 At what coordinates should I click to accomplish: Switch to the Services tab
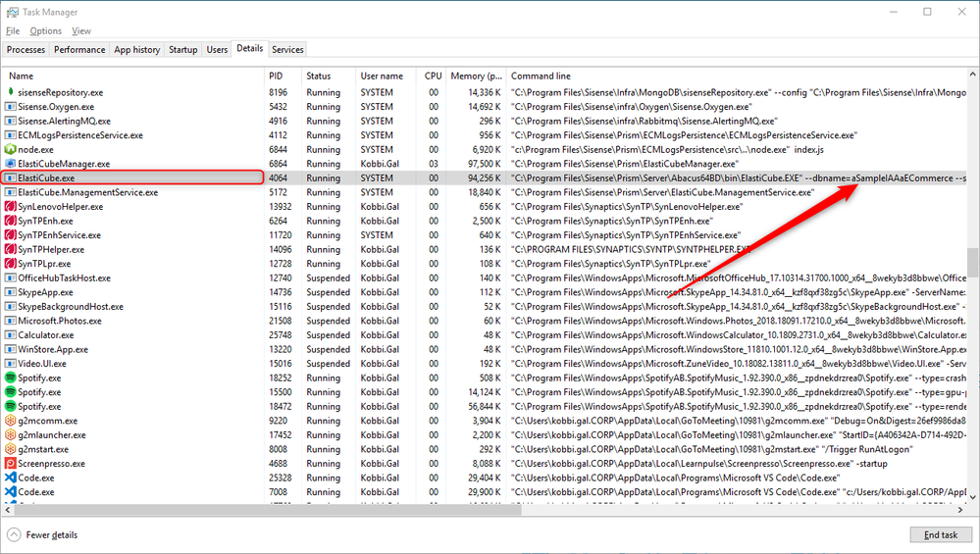click(287, 49)
